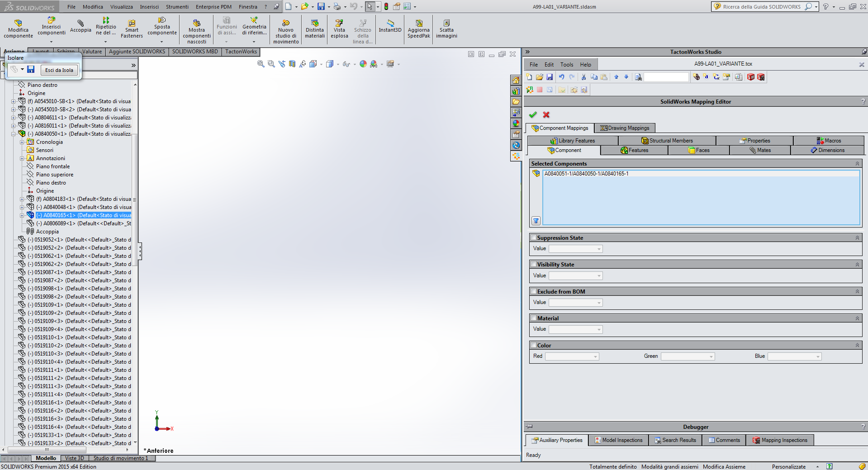Click Aggiorna SpeedPak in the ribbon
Viewport: 868px width, 470px height.
418,29
